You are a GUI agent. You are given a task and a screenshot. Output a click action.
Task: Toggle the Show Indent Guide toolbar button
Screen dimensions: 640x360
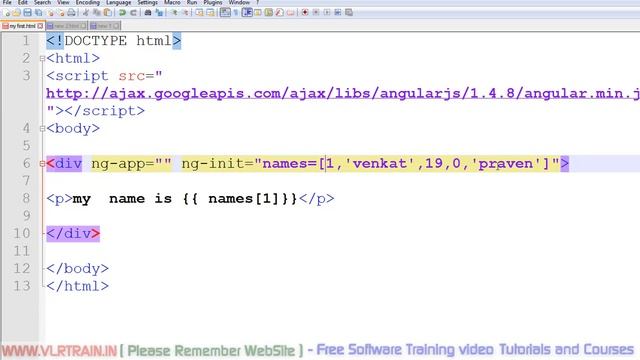[247, 13]
